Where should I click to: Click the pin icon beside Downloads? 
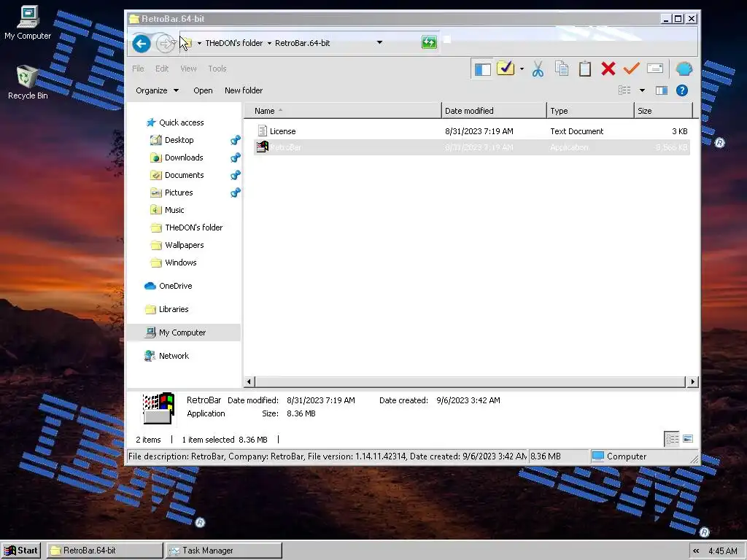236,157
